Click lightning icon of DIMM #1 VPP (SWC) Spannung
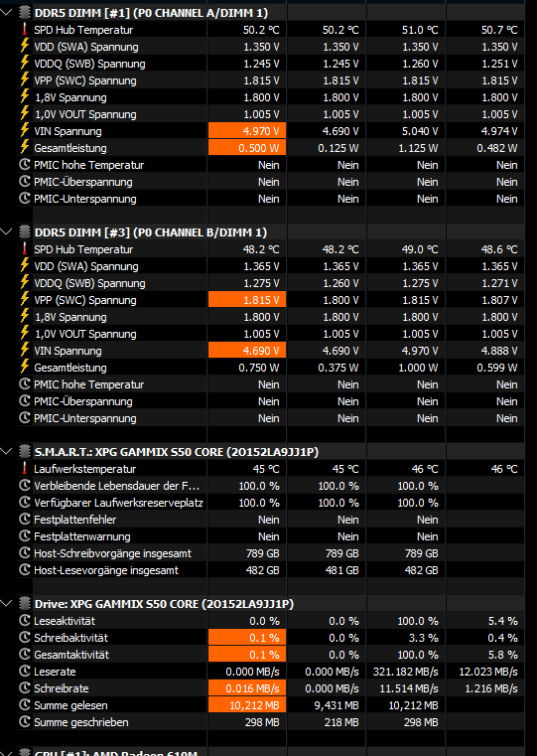 point(24,80)
